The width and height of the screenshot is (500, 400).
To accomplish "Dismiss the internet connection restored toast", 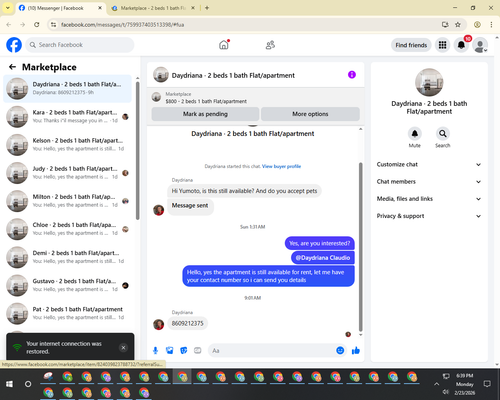I will [x=123, y=348].
